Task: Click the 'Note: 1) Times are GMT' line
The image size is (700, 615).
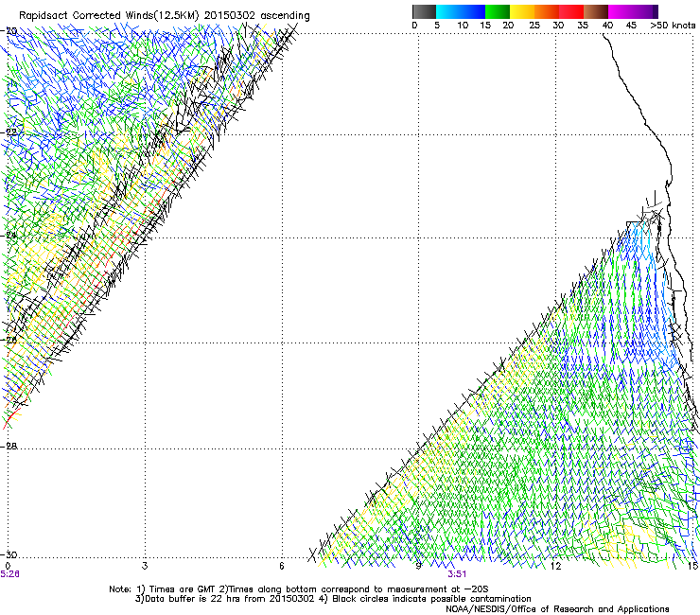Action: 298,589
